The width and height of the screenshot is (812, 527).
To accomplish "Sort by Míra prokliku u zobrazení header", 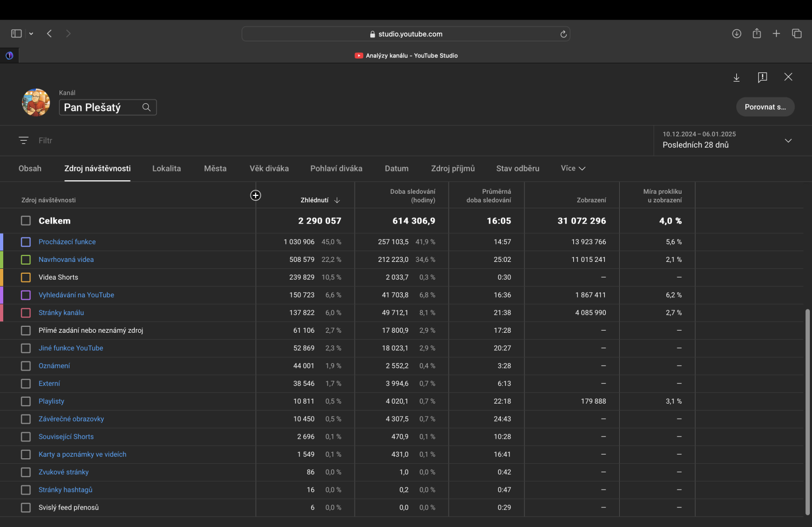I will (x=663, y=196).
